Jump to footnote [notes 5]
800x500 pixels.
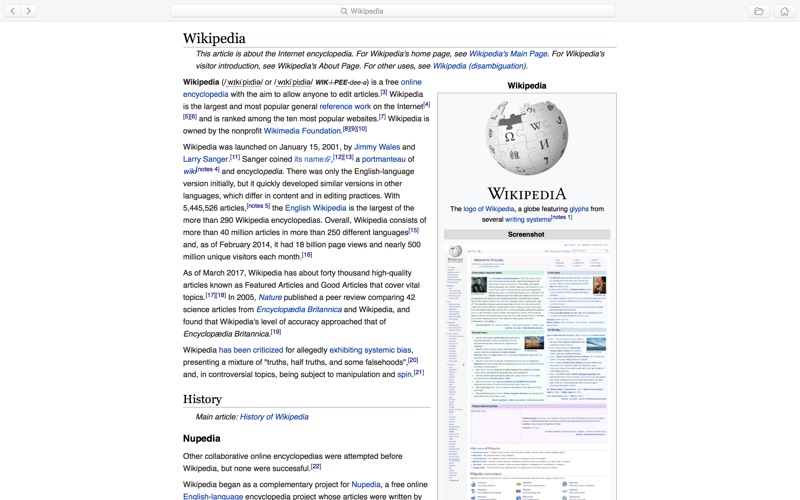pyautogui.click(x=258, y=206)
